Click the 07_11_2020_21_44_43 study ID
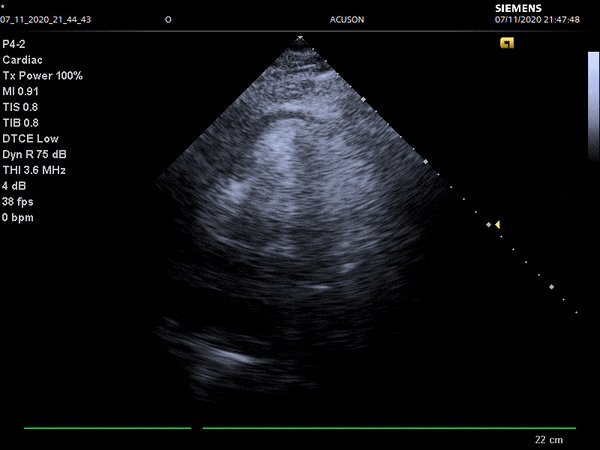600x450 pixels. click(46, 20)
